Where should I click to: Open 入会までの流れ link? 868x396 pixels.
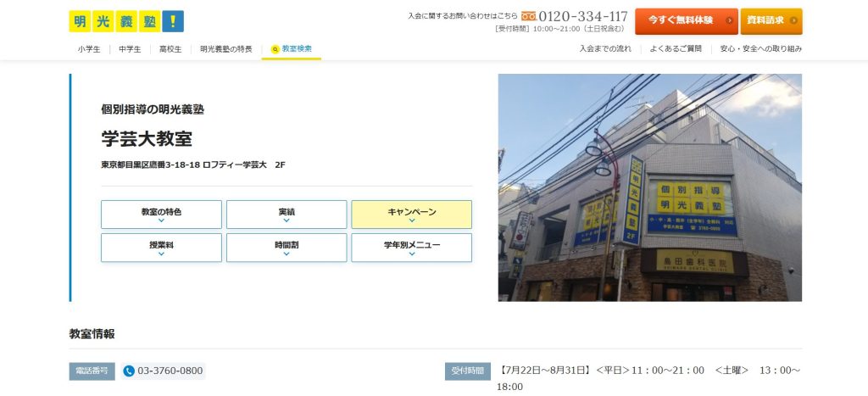605,48
